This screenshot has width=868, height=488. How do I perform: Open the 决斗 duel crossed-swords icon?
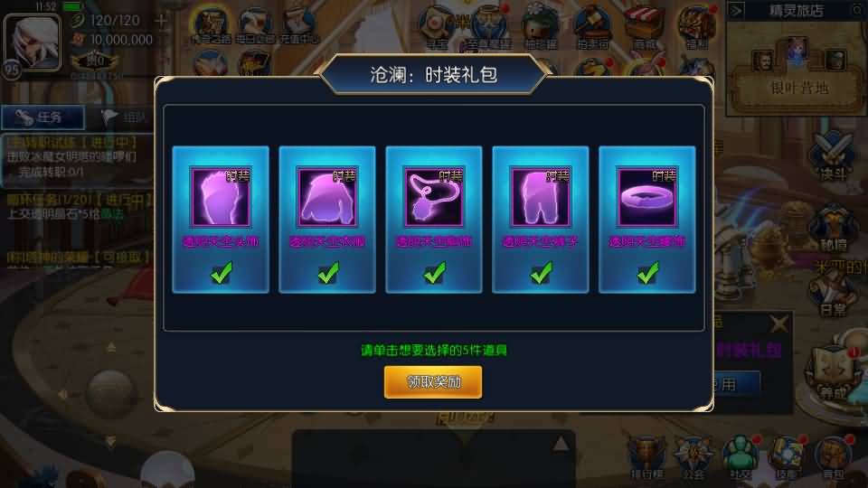click(833, 156)
